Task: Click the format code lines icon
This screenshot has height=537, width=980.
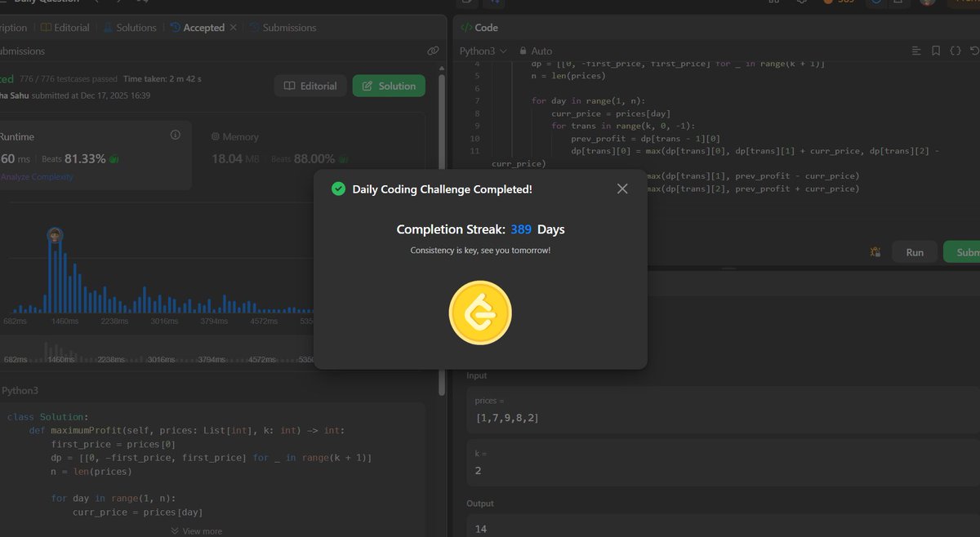Action: pos(916,51)
